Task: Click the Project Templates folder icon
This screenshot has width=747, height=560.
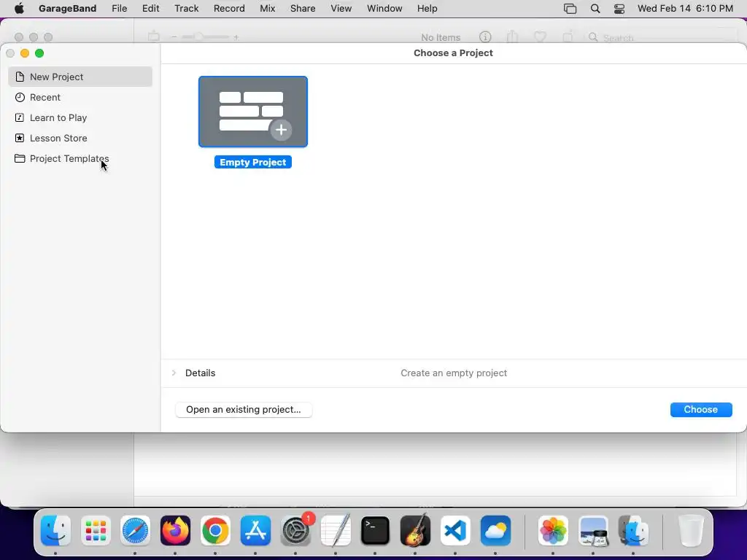Action: pyautogui.click(x=20, y=158)
